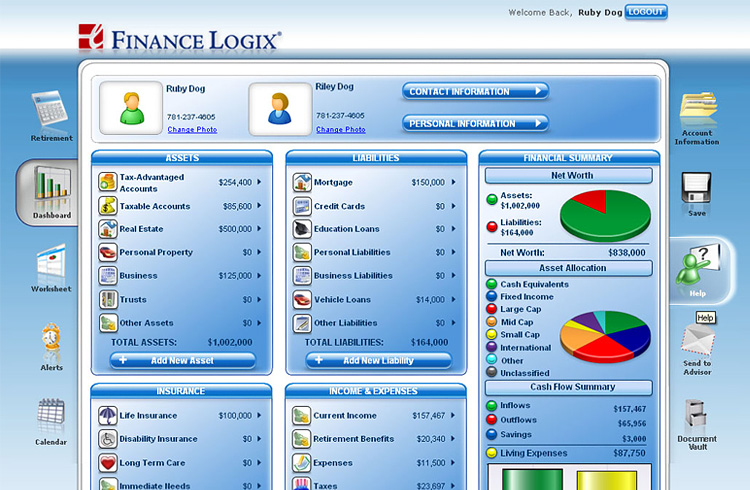Image resolution: width=750 pixels, height=490 pixels.
Task: Click the Long Term Care heart icon
Action: [108, 463]
